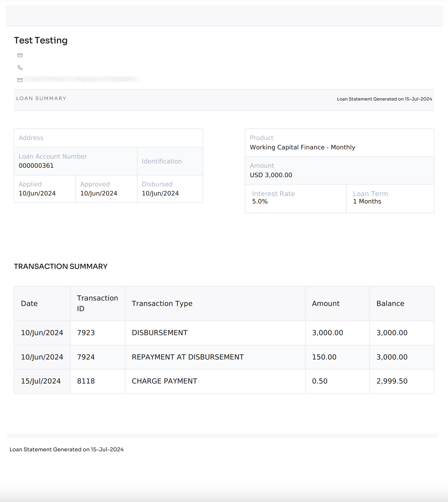
Task: Select the Applied date 10/Jun/2024
Action: 37,193
